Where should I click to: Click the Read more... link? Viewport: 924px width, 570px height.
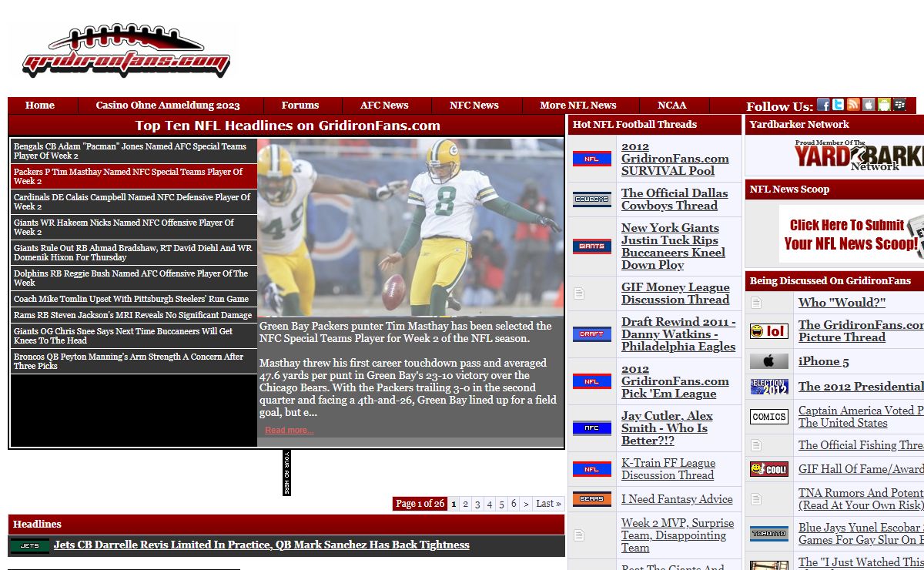coord(289,431)
